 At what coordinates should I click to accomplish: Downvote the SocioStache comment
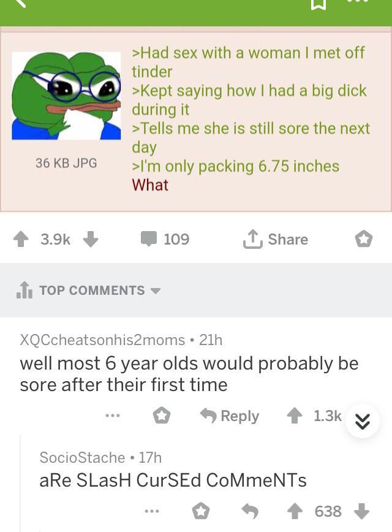pyautogui.click(x=361, y=511)
